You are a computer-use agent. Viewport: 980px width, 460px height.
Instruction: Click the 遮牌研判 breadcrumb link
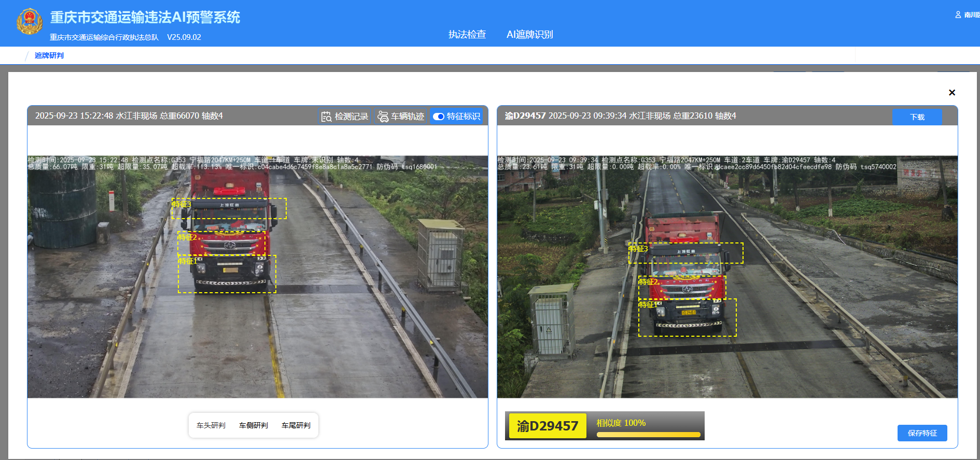(x=49, y=55)
